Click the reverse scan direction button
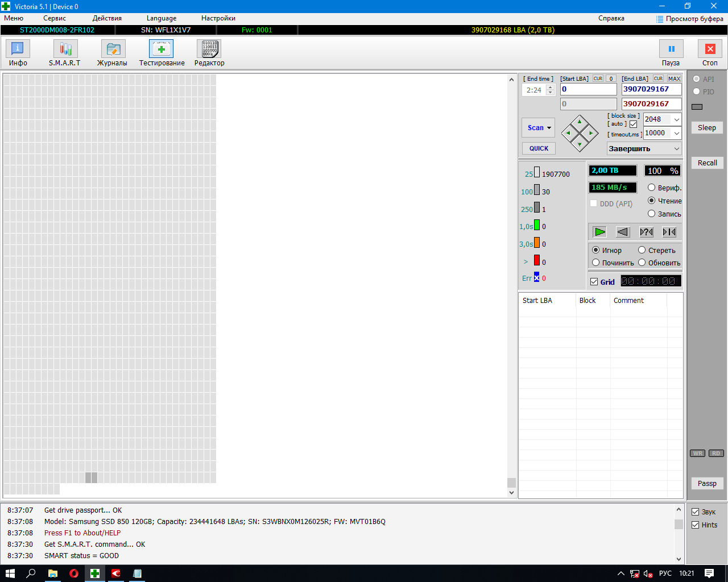 point(623,232)
